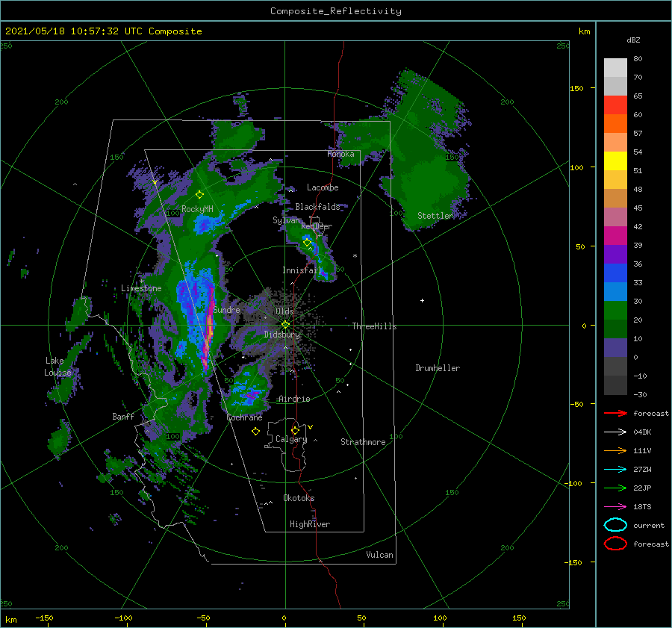Click the Ponoka town label
The height and width of the screenshot is (628, 672).
[x=340, y=154]
